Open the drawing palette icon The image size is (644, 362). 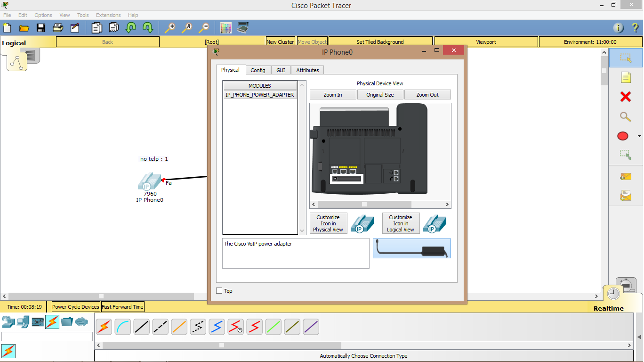pyautogui.click(x=226, y=28)
